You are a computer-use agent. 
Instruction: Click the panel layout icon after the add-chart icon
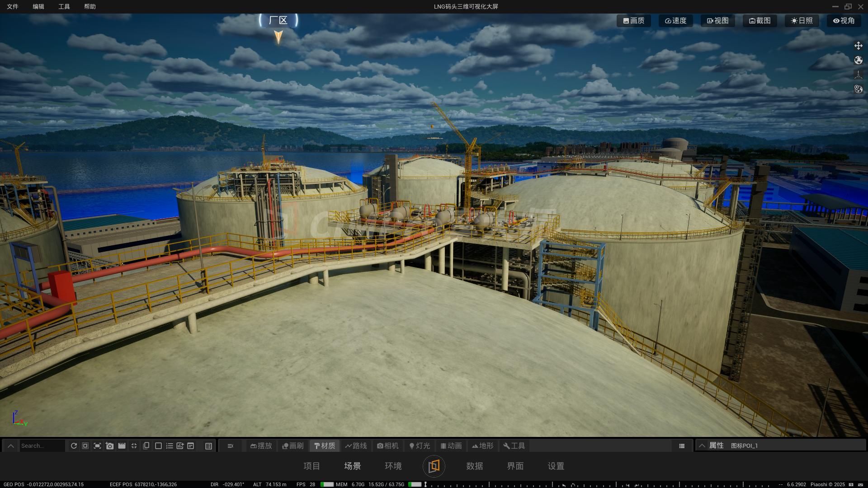[191, 446]
